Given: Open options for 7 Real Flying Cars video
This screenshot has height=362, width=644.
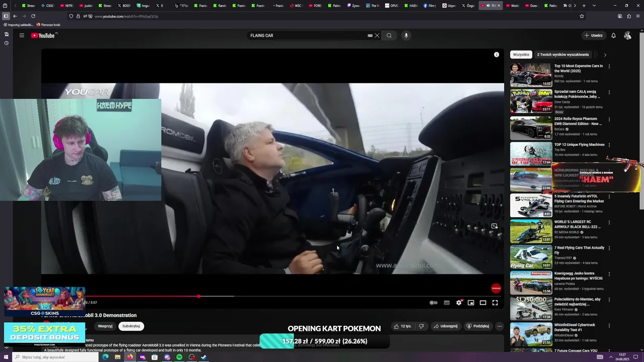Looking at the screenshot, I should [609, 248].
